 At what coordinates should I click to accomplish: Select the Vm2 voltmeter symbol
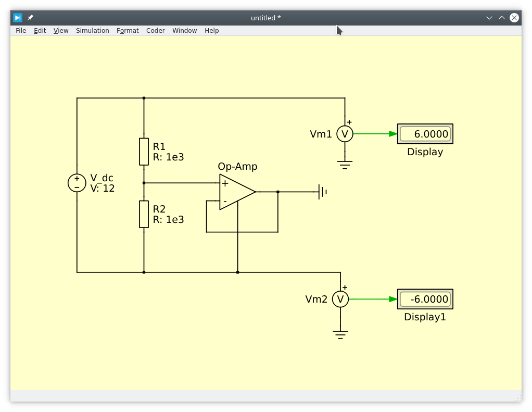[340, 299]
